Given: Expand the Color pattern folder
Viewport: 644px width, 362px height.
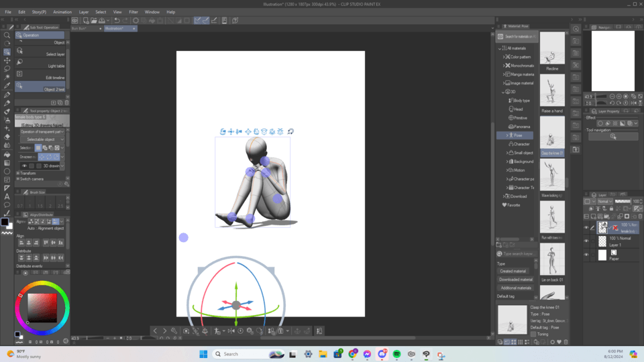Looking at the screenshot, I should coord(504,57).
